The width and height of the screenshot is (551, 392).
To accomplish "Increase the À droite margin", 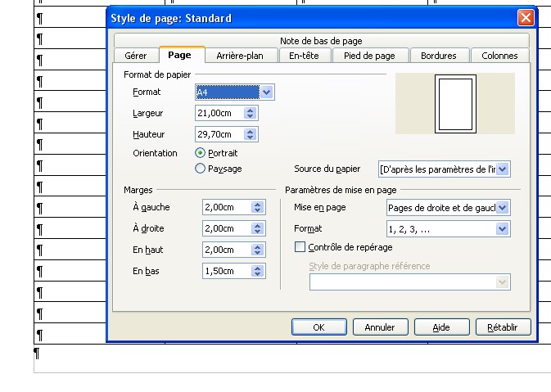I will (x=258, y=226).
